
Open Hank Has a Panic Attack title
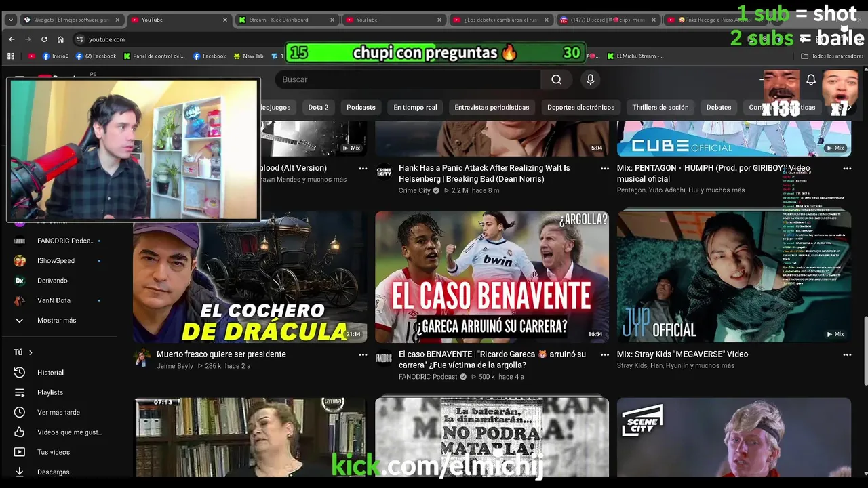484,174
